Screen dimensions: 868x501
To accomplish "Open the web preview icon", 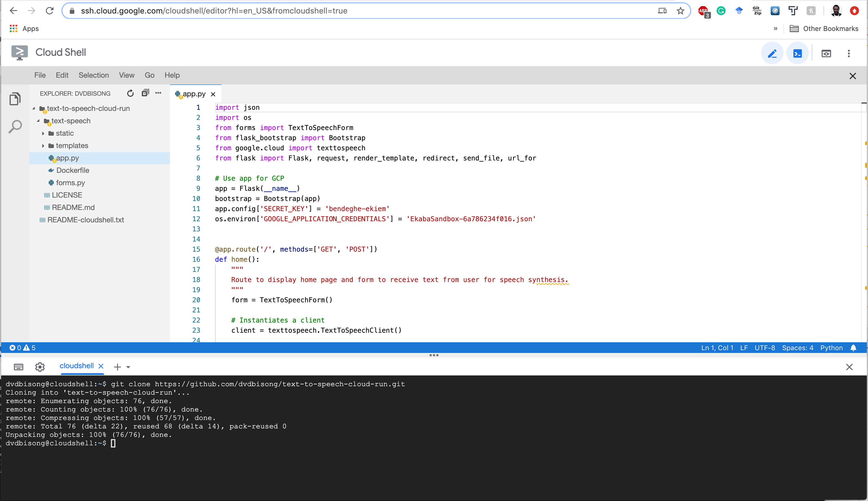I will 826,53.
